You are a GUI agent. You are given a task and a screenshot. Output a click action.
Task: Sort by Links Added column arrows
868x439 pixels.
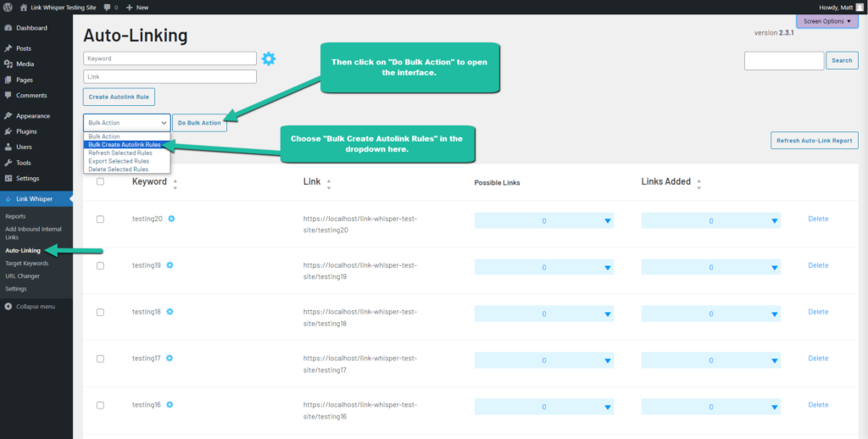698,184
